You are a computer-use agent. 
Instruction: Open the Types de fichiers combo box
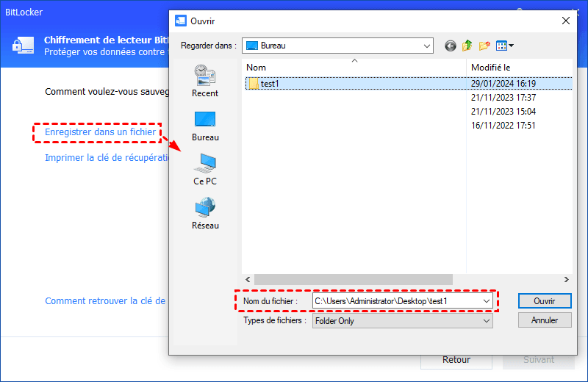point(402,321)
